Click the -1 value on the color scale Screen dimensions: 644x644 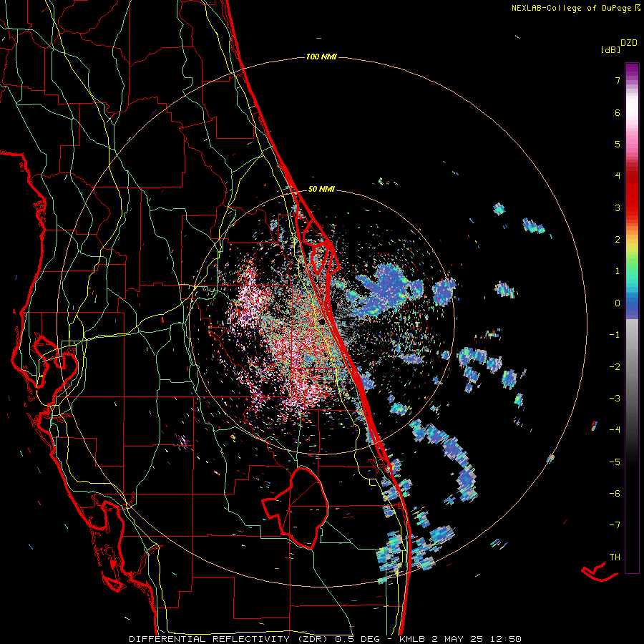point(615,335)
